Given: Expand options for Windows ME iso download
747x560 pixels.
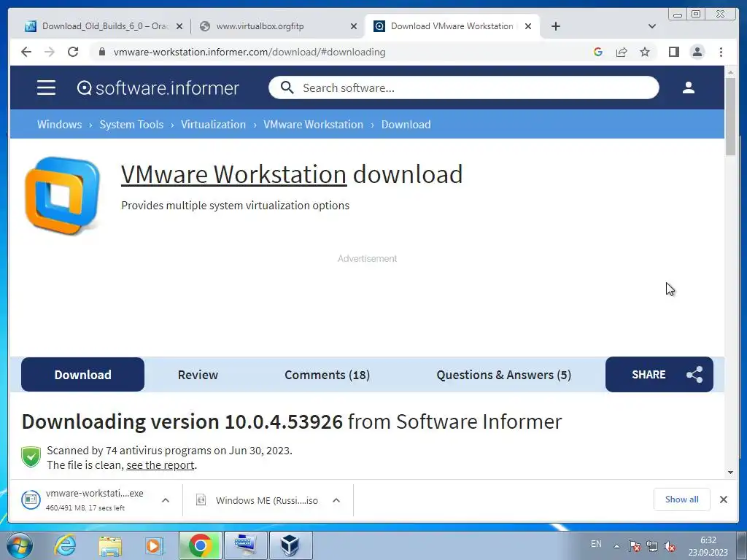Looking at the screenshot, I should coord(336,500).
